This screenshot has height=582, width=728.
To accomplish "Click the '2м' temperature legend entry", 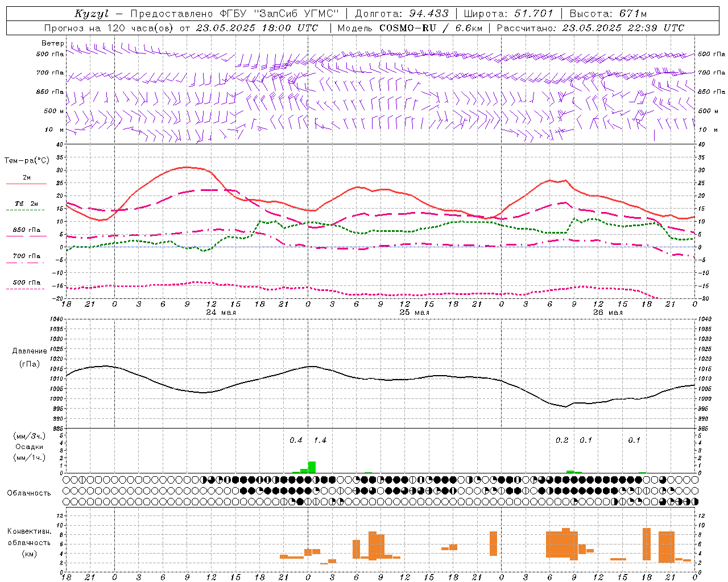I will tap(27, 177).
